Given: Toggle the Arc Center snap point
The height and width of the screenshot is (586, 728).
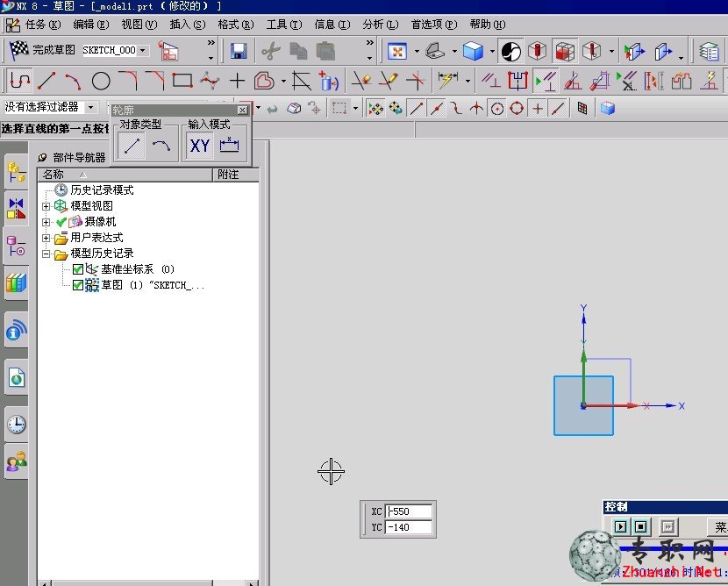Looking at the screenshot, I should [x=497, y=109].
